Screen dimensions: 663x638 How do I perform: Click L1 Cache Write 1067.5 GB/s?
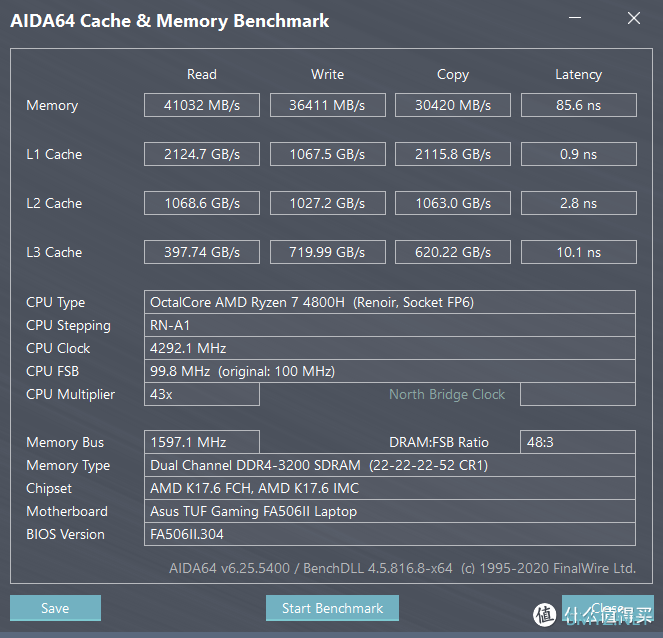tap(327, 154)
